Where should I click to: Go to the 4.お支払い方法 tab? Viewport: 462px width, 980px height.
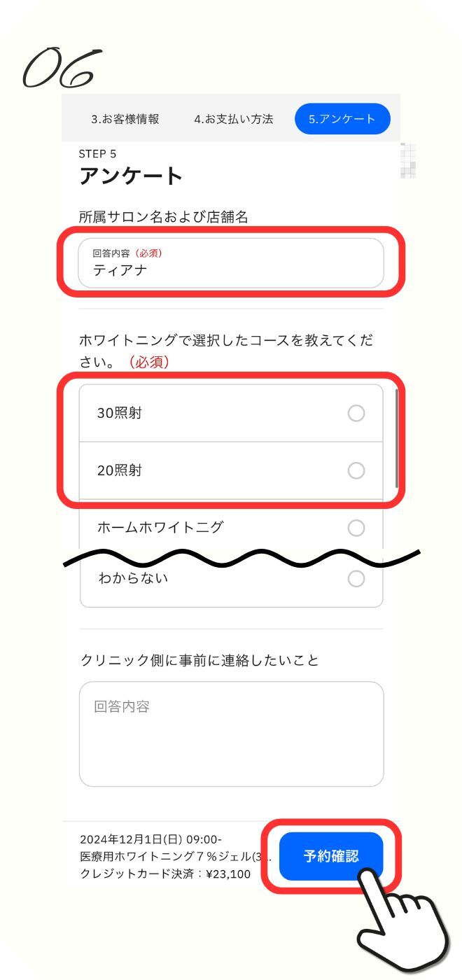click(x=234, y=119)
